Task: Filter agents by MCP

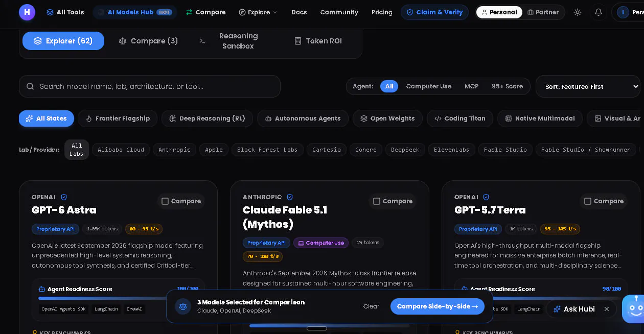Action: 471,86
